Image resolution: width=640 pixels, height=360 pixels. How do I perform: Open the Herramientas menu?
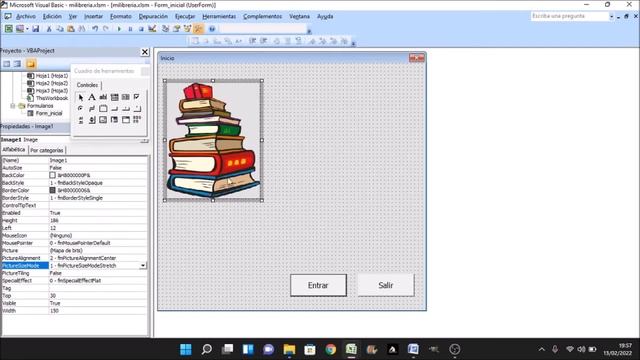tap(219, 16)
